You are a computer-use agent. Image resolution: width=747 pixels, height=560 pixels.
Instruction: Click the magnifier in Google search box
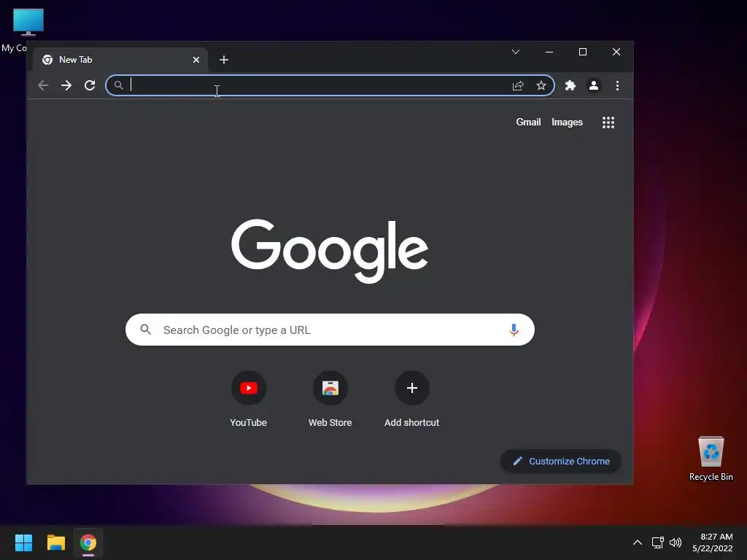pyautogui.click(x=146, y=330)
